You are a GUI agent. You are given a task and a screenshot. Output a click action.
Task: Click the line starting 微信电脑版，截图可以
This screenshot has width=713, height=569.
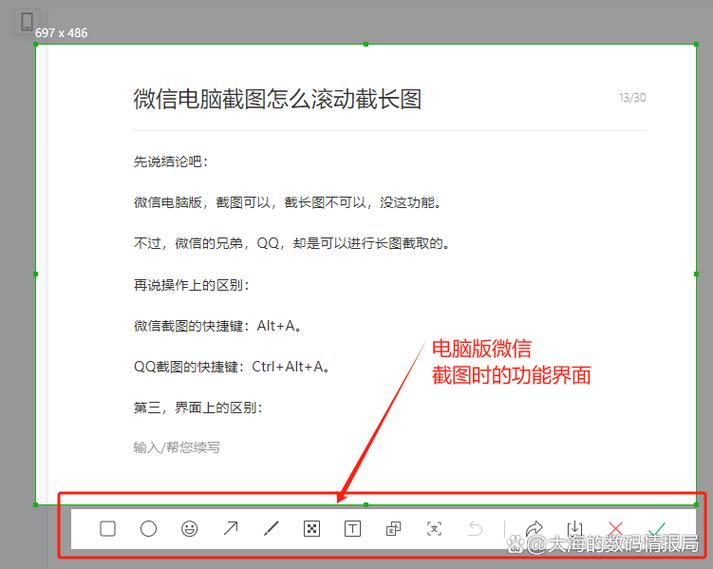coord(287,202)
